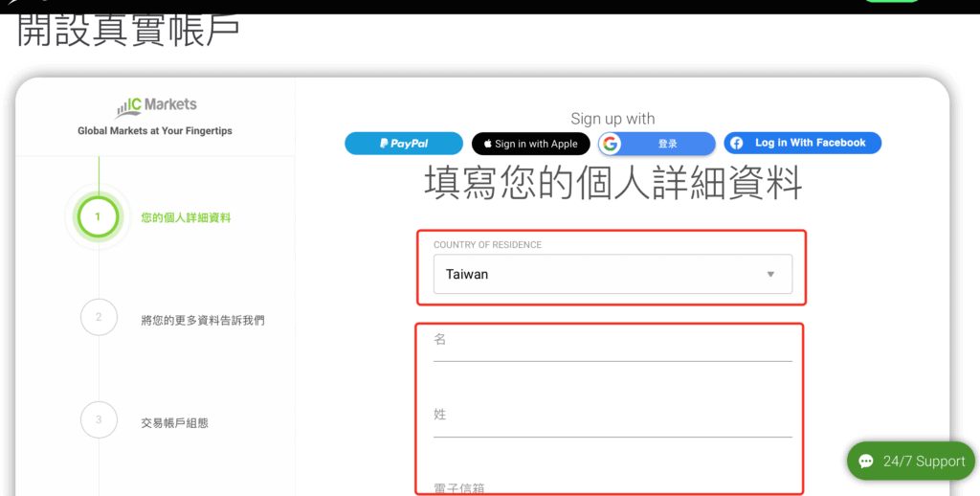Click the 開設真實帳戶 page title
The height and width of the screenshot is (496, 980).
pos(128,30)
